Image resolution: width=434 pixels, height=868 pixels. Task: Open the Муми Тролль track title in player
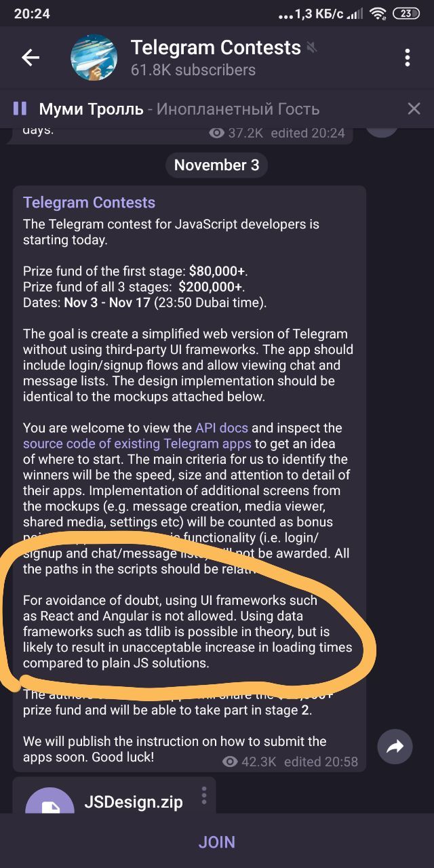tap(92, 109)
